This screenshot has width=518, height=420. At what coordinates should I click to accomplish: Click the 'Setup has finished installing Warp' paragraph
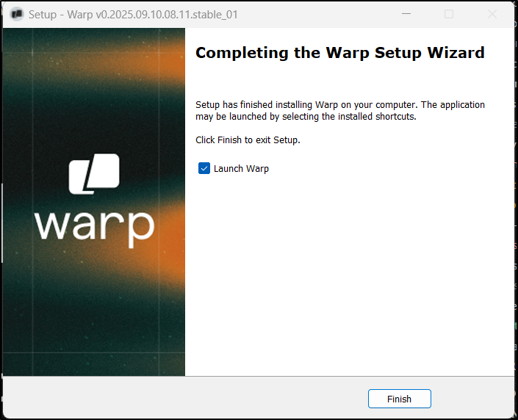click(340, 110)
